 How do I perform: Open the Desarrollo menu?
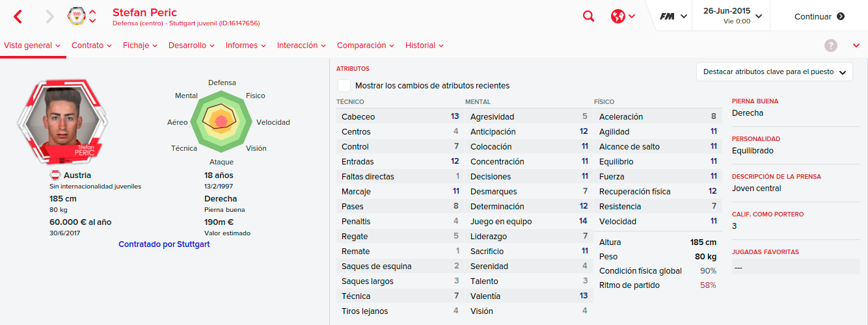coord(192,45)
